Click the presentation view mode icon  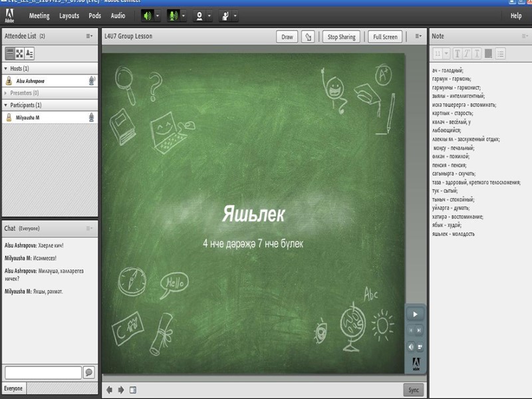point(420,346)
